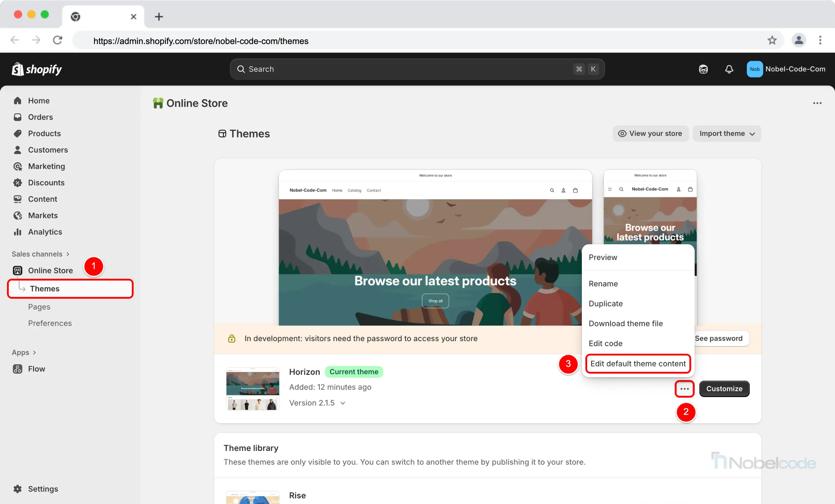
Task: Click the Horizon theme thumbnail
Action: (x=253, y=389)
